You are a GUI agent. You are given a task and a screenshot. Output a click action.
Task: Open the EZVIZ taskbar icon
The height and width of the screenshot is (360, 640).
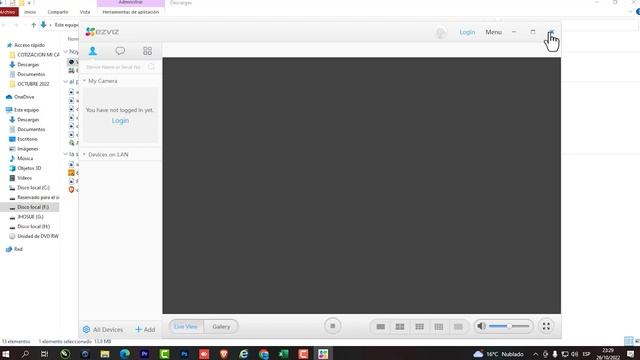point(323,354)
